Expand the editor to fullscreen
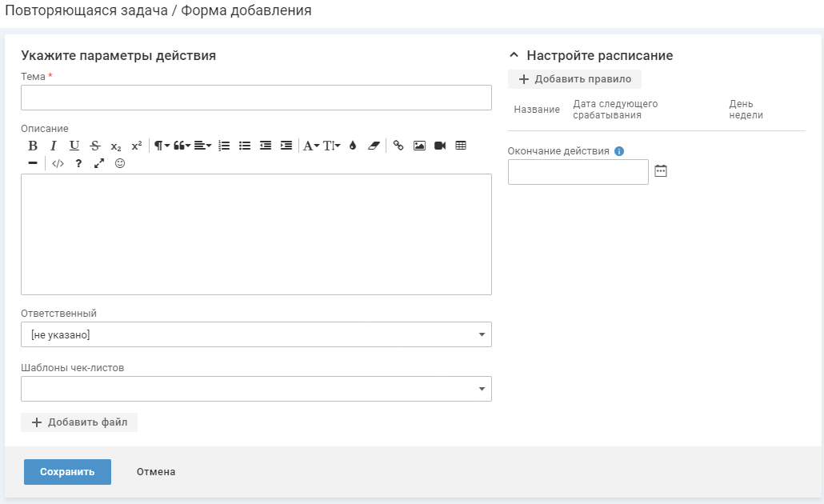Viewport: 824px width, 504px height. tap(99, 163)
